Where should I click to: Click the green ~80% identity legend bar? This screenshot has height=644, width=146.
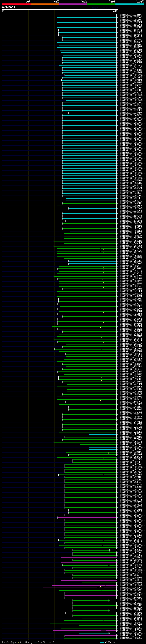point(101,4)
